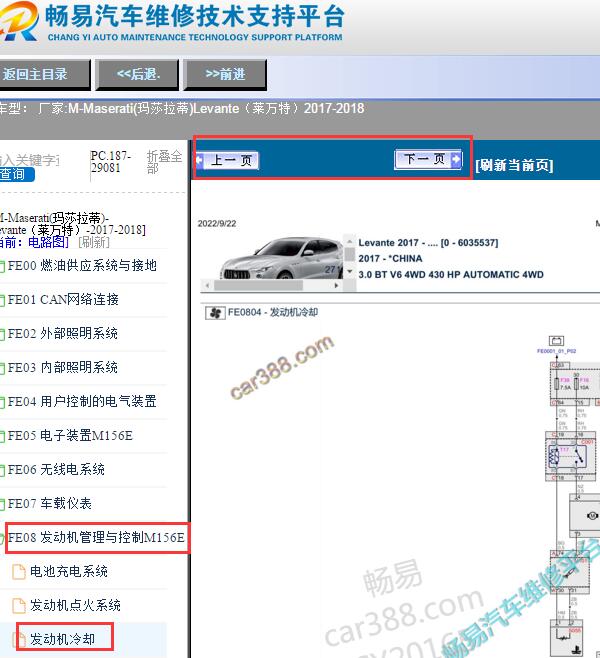Expand FE06 无线电系统
This screenshot has width=600, height=658.
56,469
